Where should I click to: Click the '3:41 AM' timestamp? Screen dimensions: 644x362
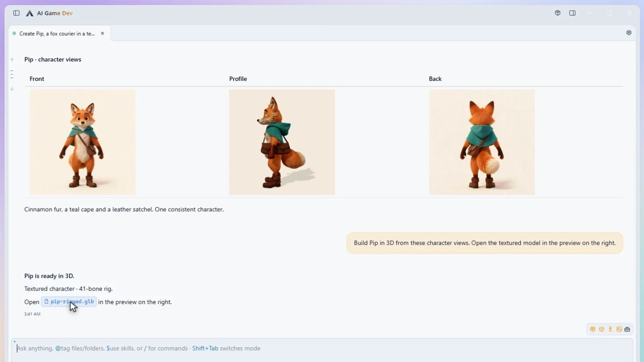[32, 314]
